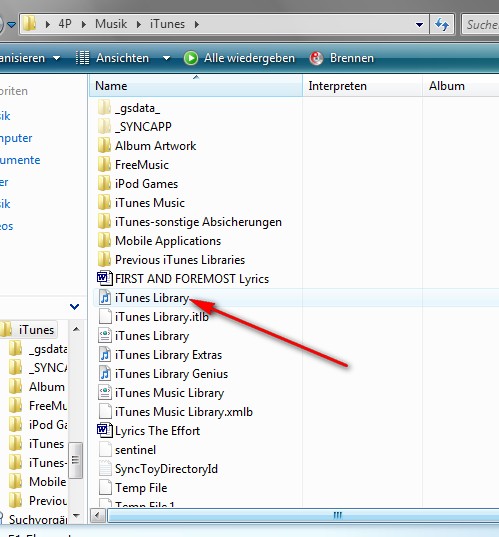Image resolution: width=499 pixels, height=537 pixels.
Task: Click Musik in the address breadcrumb
Action: pyautogui.click(x=111, y=24)
